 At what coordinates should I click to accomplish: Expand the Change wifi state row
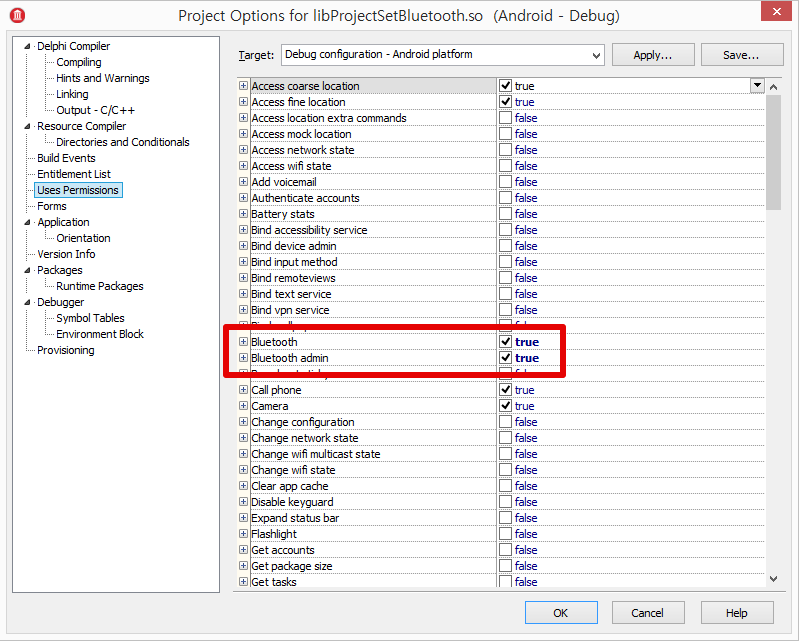click(x=244, y=470)
